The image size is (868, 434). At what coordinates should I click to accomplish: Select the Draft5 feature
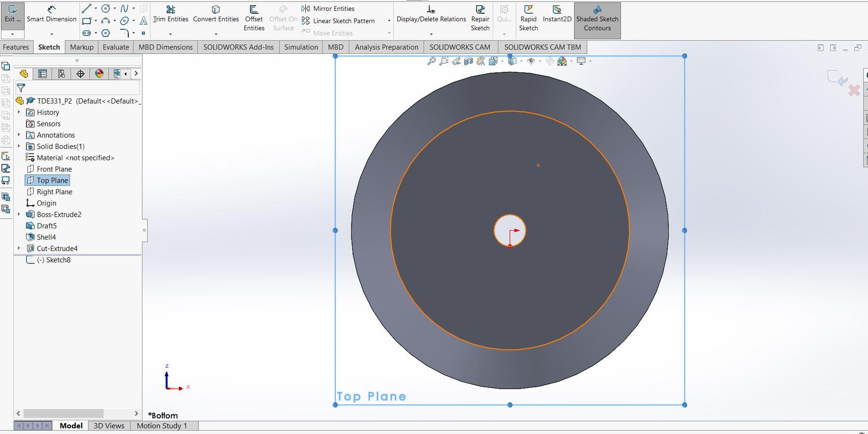tap(42, 226)
